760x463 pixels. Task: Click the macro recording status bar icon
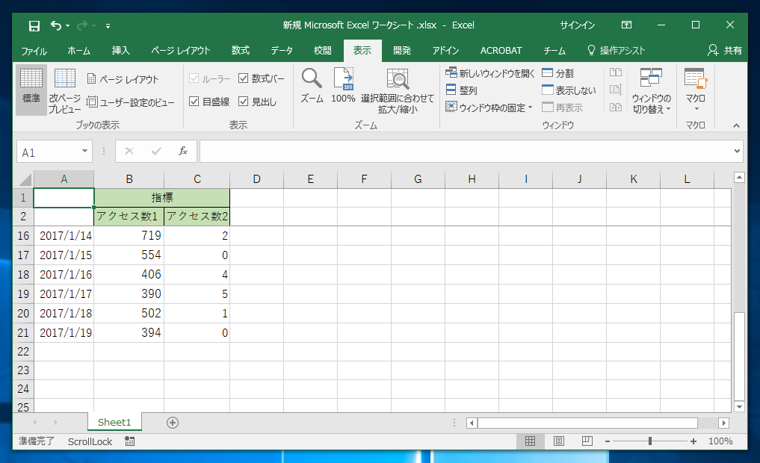pyautogui.click(x=129, y=441)
